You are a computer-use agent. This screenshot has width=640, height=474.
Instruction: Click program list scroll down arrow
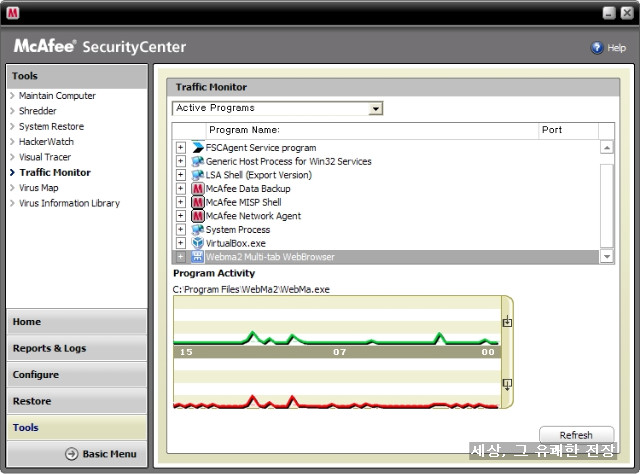[607, 257]
